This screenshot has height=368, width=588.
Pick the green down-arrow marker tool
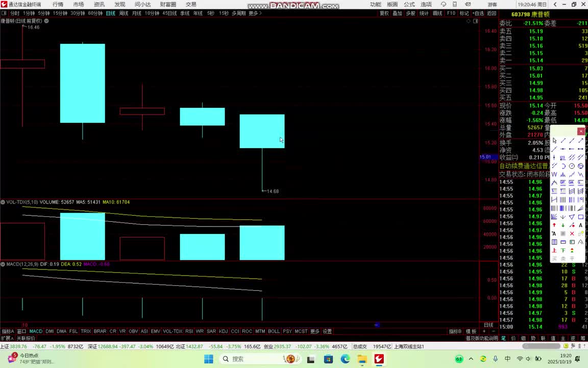(x=563, y=225)
